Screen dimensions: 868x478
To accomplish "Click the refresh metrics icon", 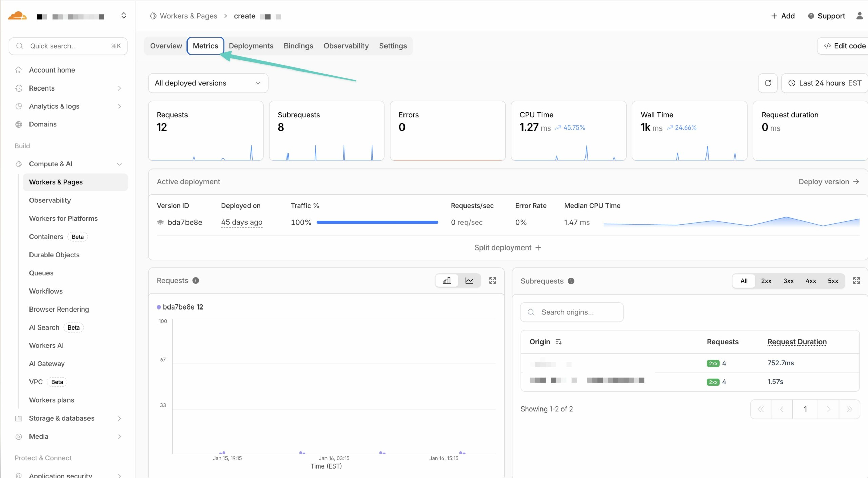I will [x=768, y=83].
